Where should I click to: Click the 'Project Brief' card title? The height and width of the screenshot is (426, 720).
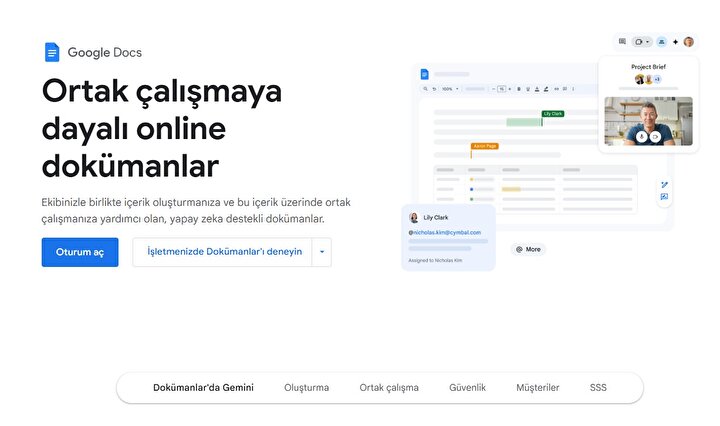point(648,67)
